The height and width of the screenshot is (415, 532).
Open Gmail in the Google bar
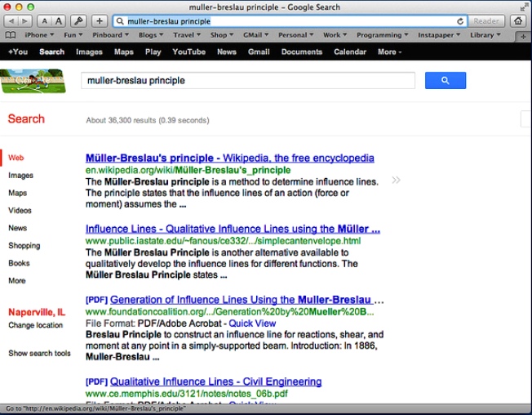(259, 51)
